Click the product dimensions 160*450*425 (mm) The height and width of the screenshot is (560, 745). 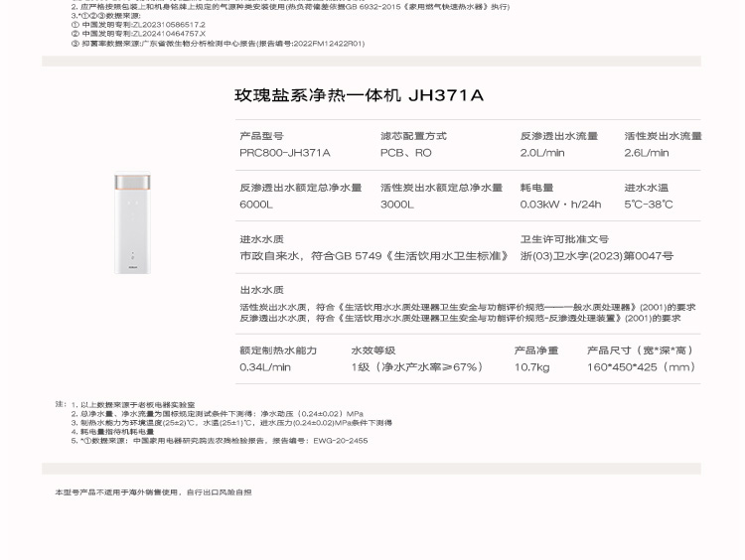click(642, 367)
